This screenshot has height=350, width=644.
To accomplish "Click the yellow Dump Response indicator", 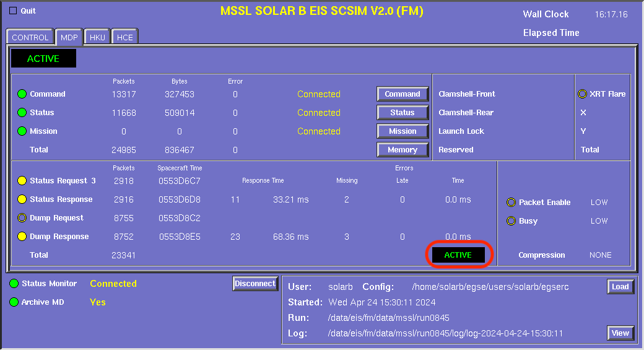I will coord(22,236).
